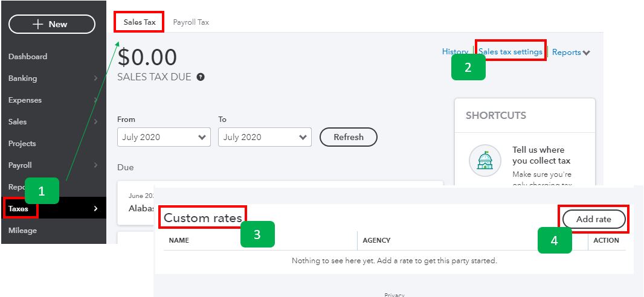Click the government building icon in Shortcuts

click(485, 160)
